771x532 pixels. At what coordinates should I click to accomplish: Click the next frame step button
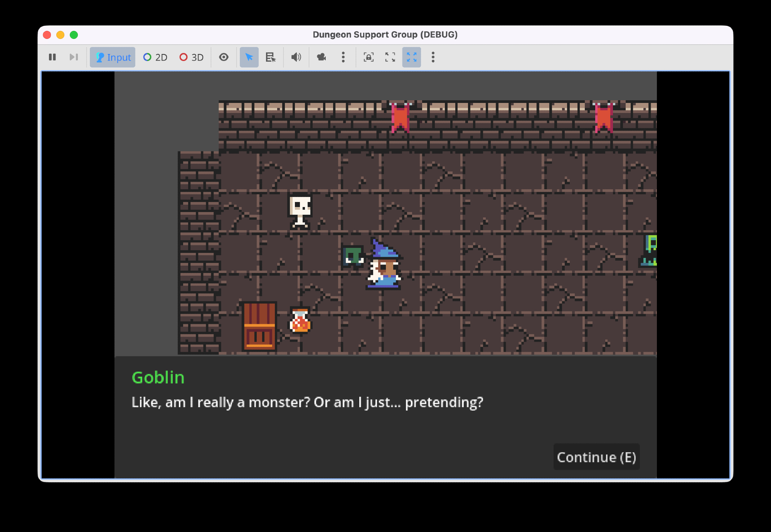point(74,57)
